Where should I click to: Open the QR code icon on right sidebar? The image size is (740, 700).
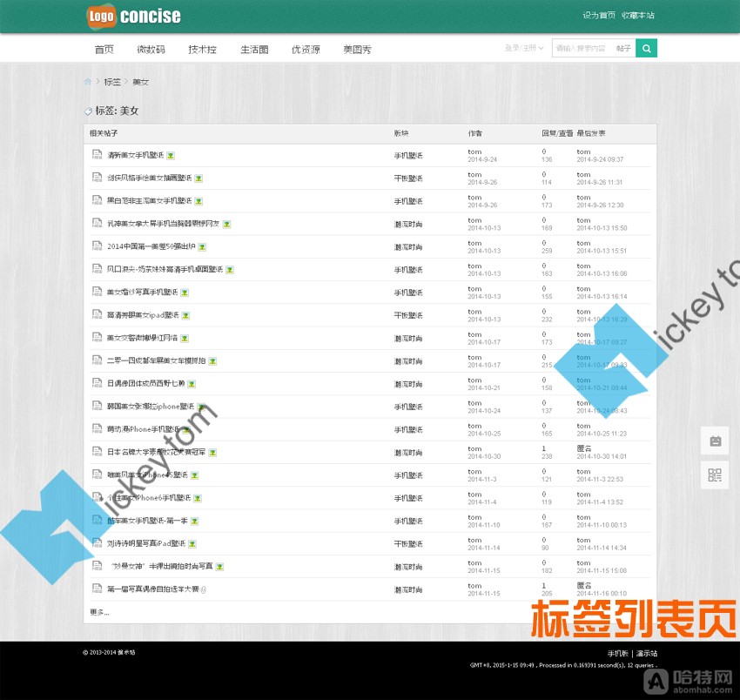coord(715,475)
